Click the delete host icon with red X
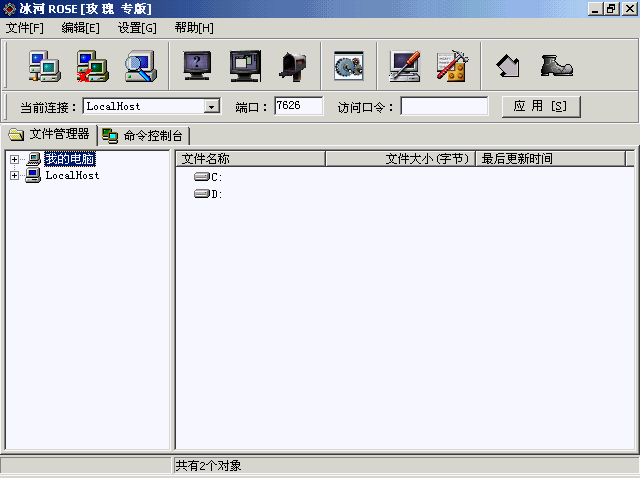640x478 pixels. tap(93, 66)
